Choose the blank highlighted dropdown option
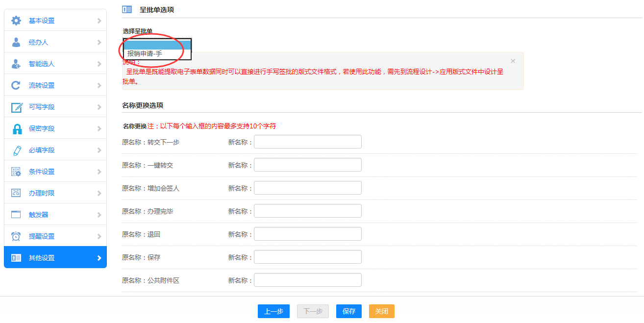 [157, 45]
